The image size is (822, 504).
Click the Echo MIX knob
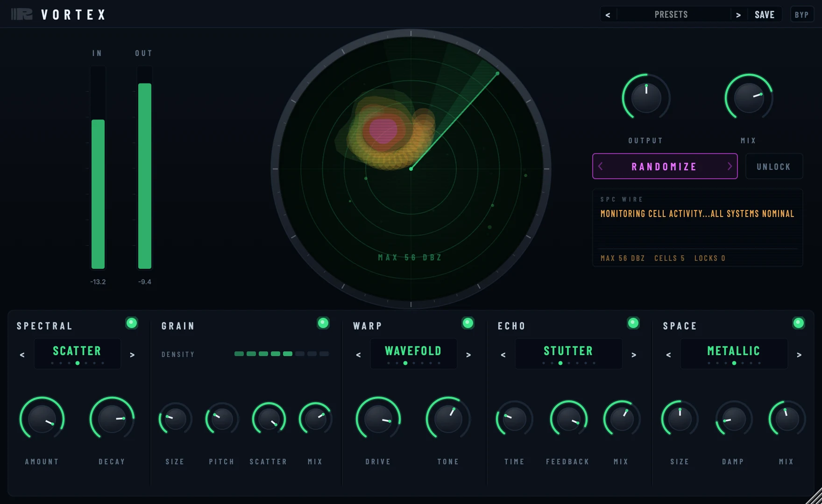pos(622,419)
